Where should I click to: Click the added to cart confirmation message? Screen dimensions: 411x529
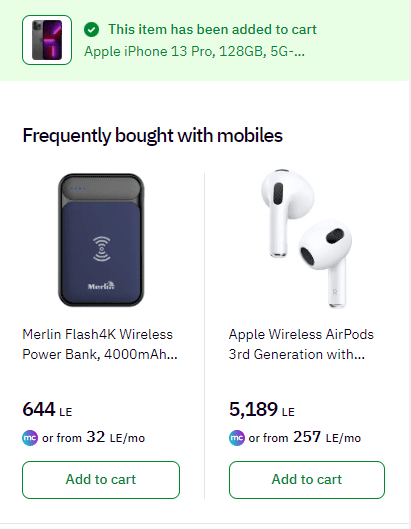[x=212, y=29]
